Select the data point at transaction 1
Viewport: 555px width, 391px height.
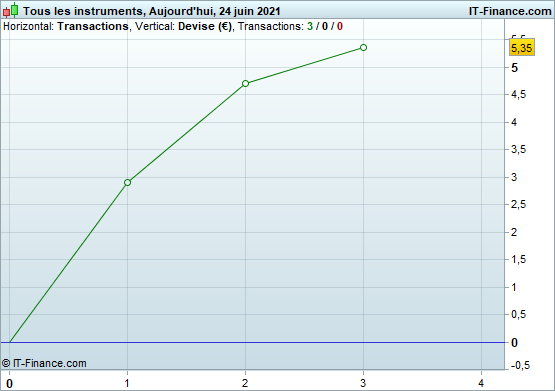pos(127,183)
